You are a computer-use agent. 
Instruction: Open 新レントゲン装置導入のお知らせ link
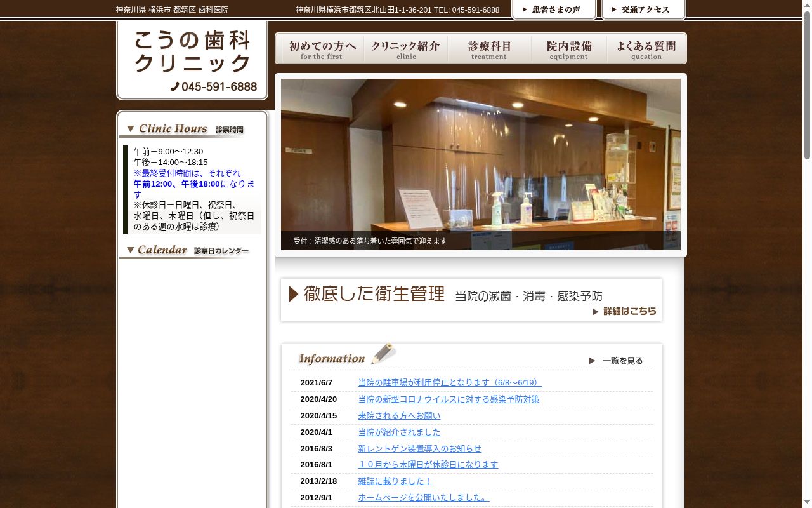tap(419, 448)
